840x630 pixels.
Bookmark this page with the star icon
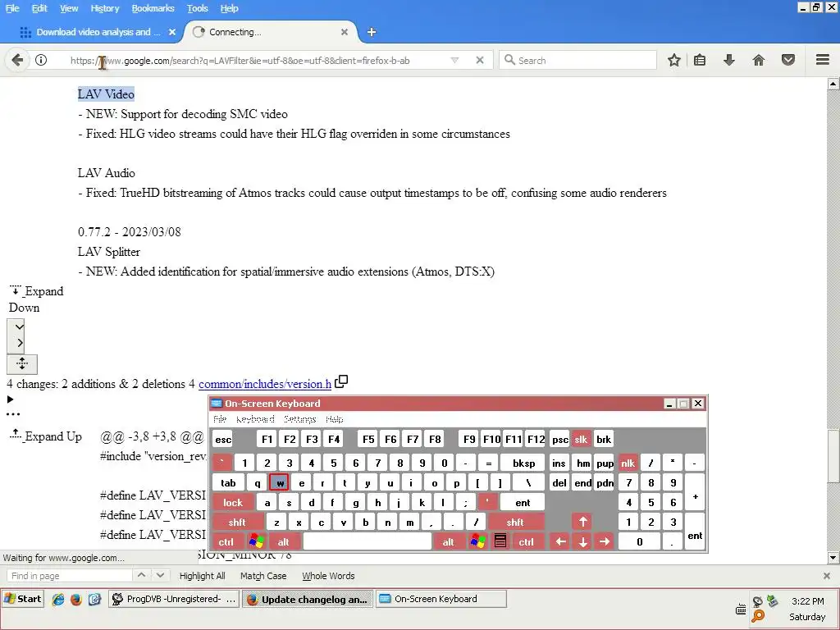(x=674, y=60)
